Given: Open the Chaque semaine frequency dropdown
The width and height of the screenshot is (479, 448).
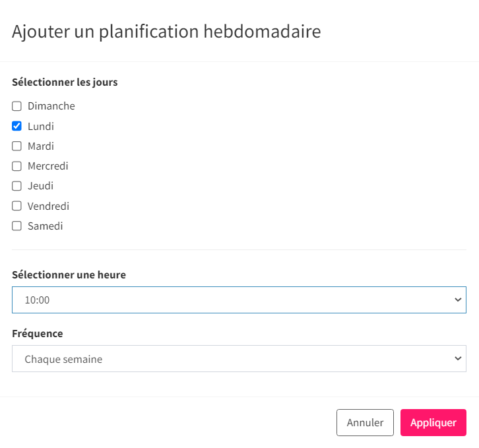Looking at the screenshot, I should tap(239, 359).
